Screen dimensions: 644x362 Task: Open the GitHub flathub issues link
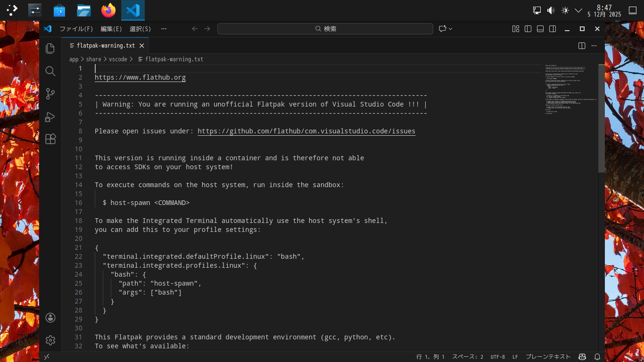(306, 131)
